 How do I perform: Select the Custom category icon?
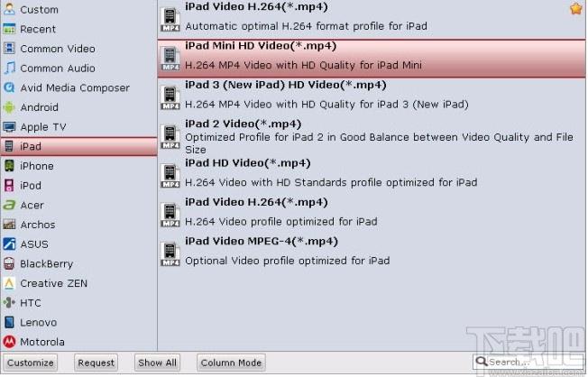[x=9, y=9]
